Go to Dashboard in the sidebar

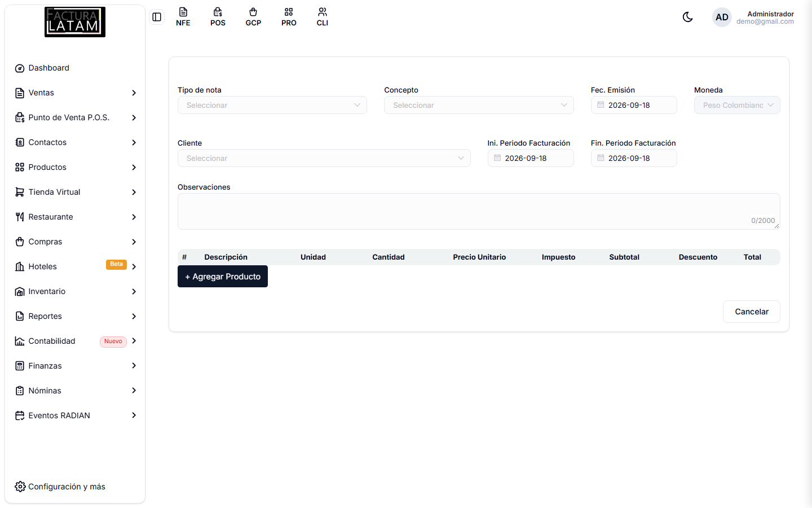(75, 68)
